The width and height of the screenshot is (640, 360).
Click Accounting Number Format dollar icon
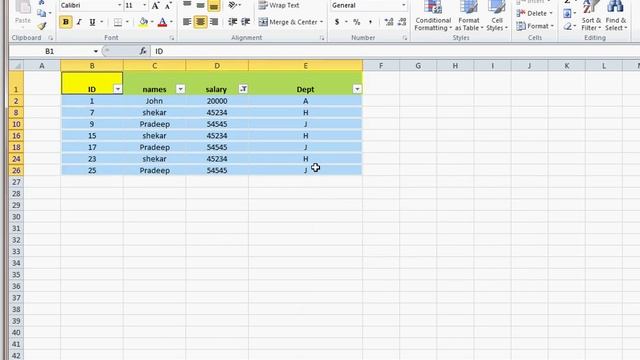tap(337, 22)
